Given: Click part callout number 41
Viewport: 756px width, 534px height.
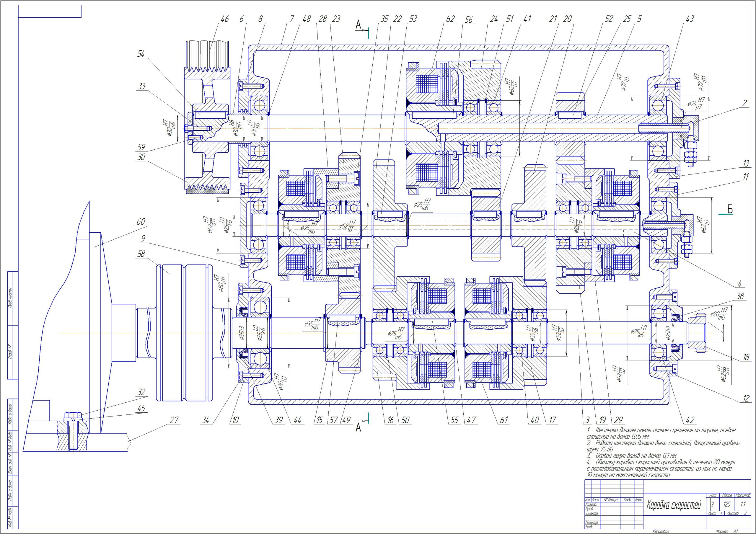Looking at the screenshot, I should (527, 19).
